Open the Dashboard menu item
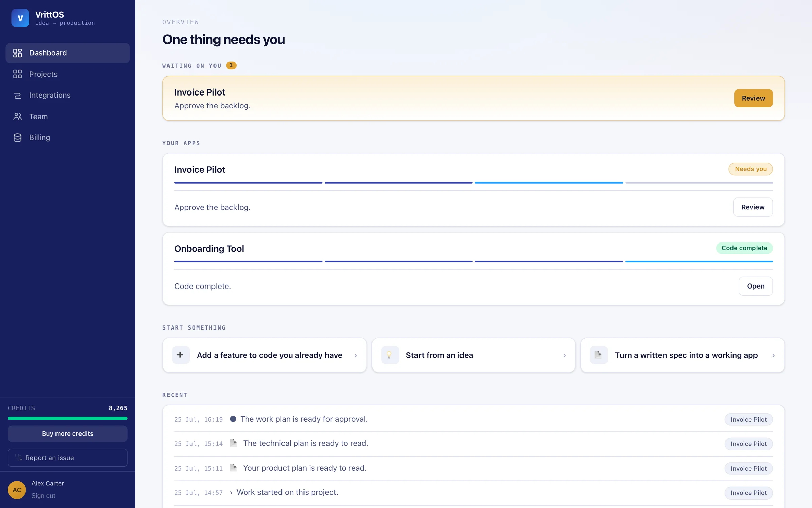Screen dimensions: 812x508 68,53
